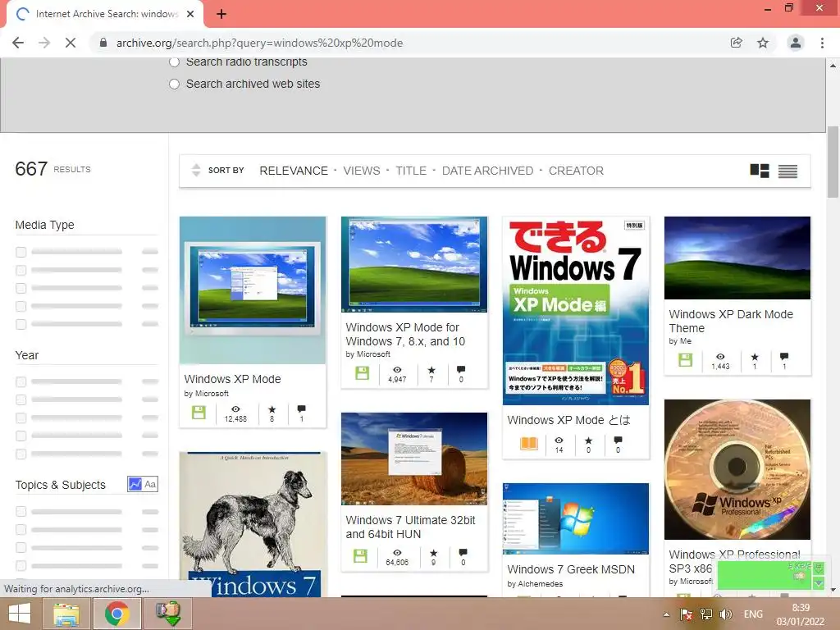
Task: Sort results by Views
Action: pyautogui.click(x=362, y=171)
